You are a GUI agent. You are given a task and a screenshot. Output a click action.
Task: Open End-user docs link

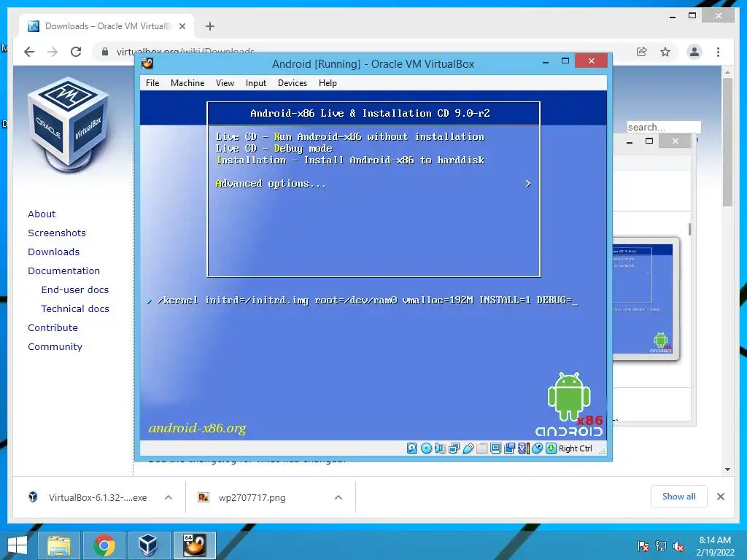click(75, 289)
